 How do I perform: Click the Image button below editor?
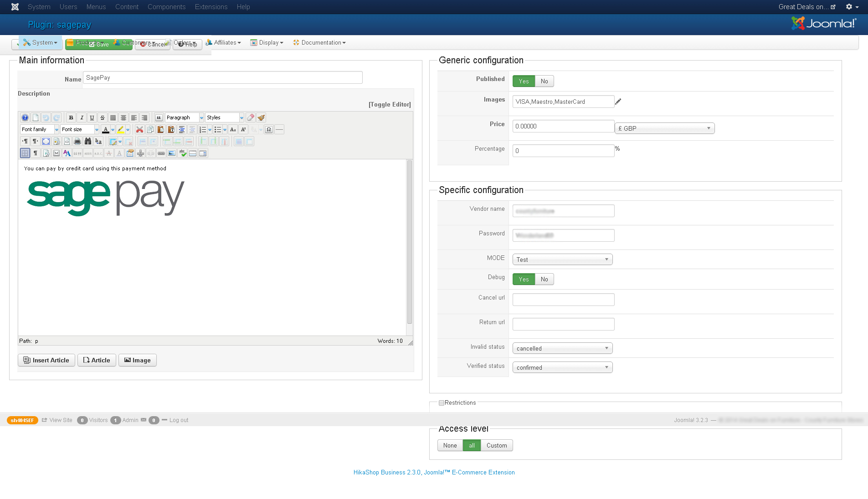(x=138, y=360)
